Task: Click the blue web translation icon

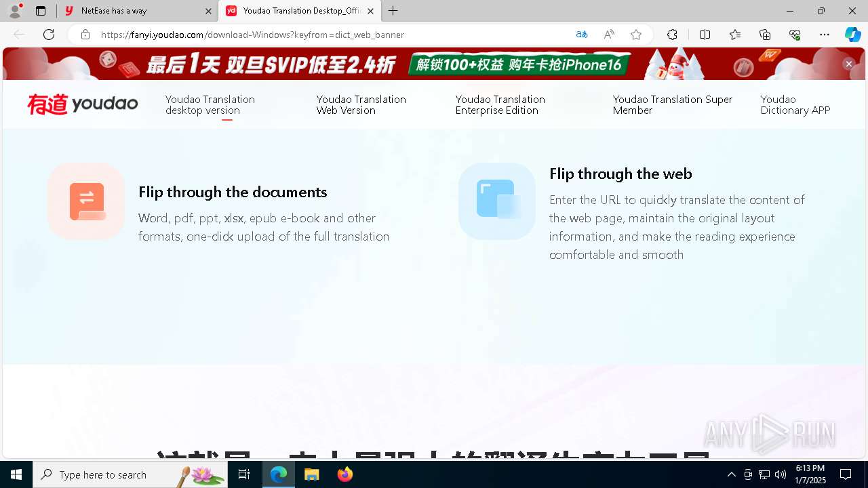Action: [x=497, y=201]
